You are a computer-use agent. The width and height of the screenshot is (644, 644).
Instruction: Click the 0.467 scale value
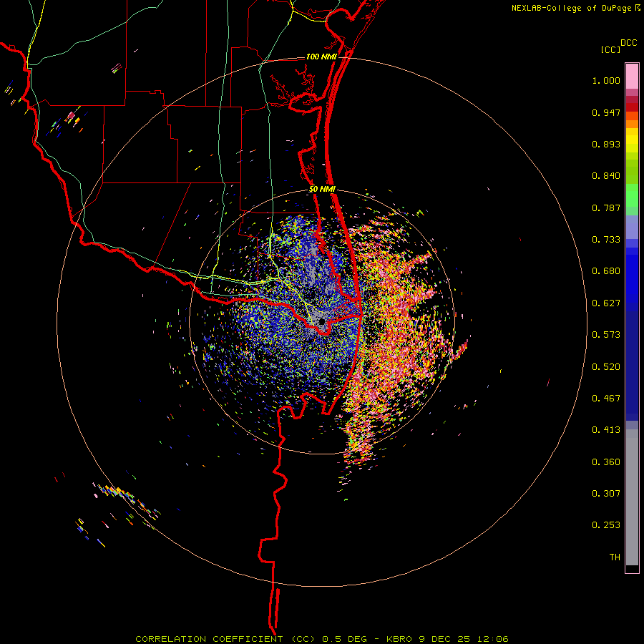click(606, 399)
